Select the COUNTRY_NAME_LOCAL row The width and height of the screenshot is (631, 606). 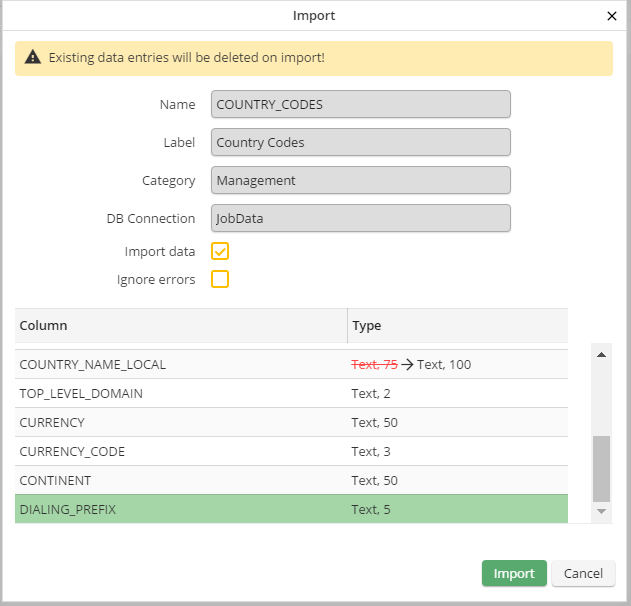(291, 364)
